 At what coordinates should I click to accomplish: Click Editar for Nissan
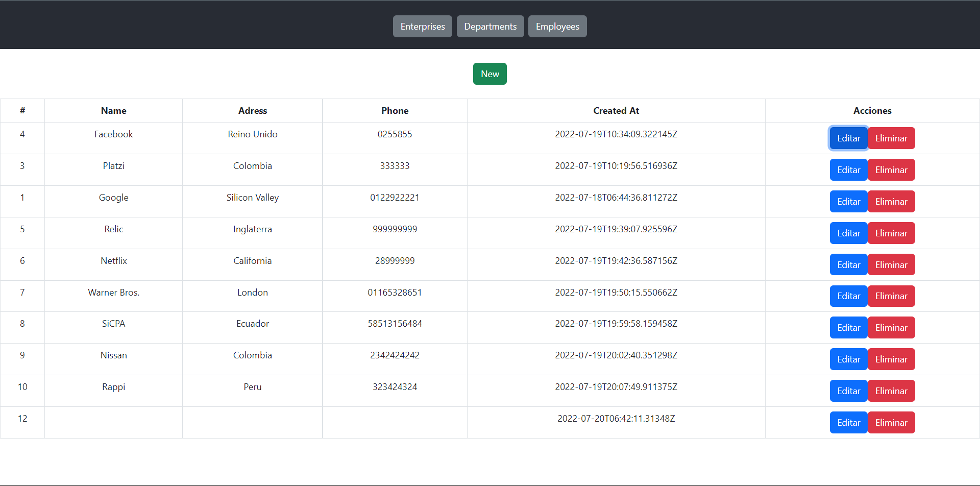pyautogui.click(x=848, y=359)
